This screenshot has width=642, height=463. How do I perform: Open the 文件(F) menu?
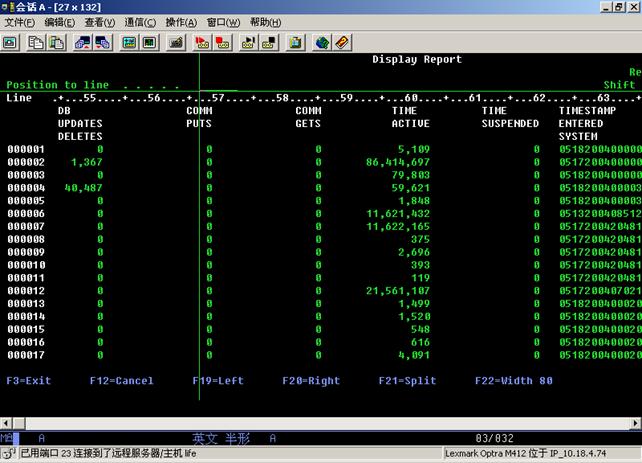[19, 23]
